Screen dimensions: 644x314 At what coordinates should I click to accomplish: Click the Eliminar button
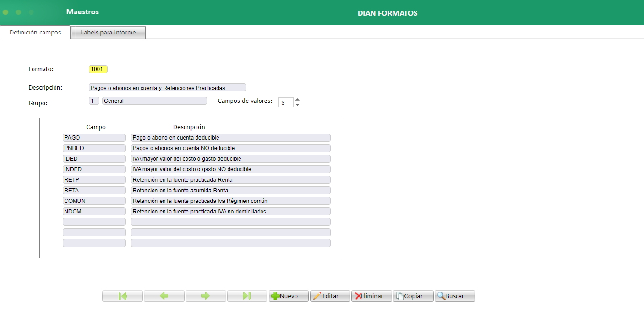pyautogui.click(x=371, y=296)
